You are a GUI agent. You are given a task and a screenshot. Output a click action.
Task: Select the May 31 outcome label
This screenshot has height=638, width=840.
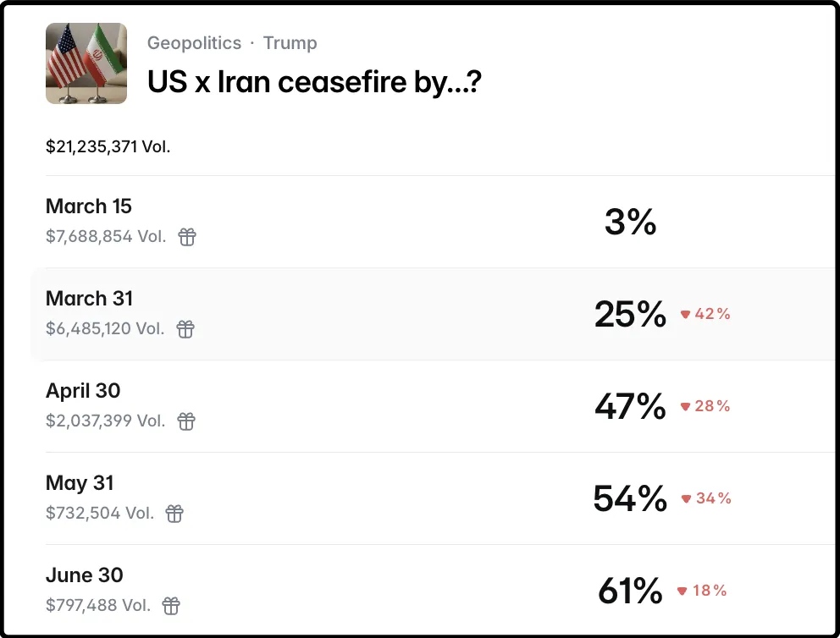[x=80, y=483]
